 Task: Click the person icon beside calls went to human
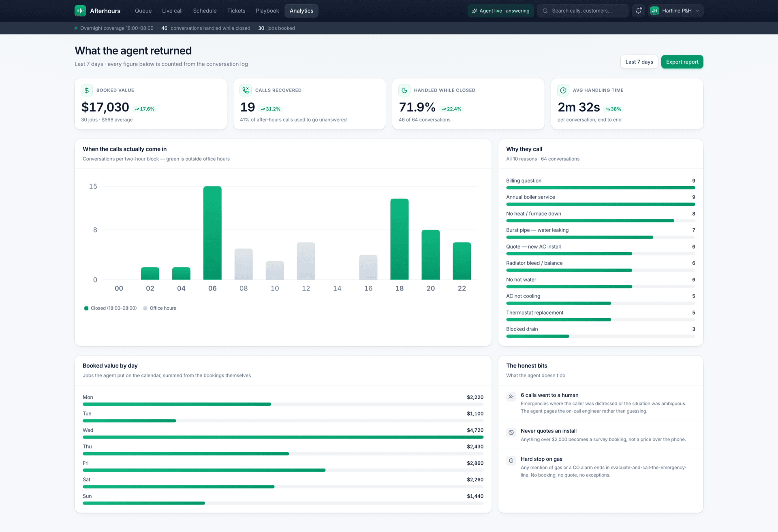point(511,397)
